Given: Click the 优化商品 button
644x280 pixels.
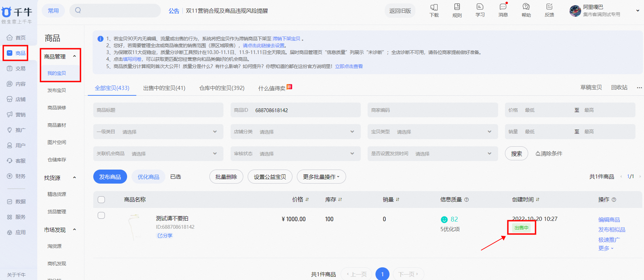Looking at the screenshot, I should click(x=148, y=177).
